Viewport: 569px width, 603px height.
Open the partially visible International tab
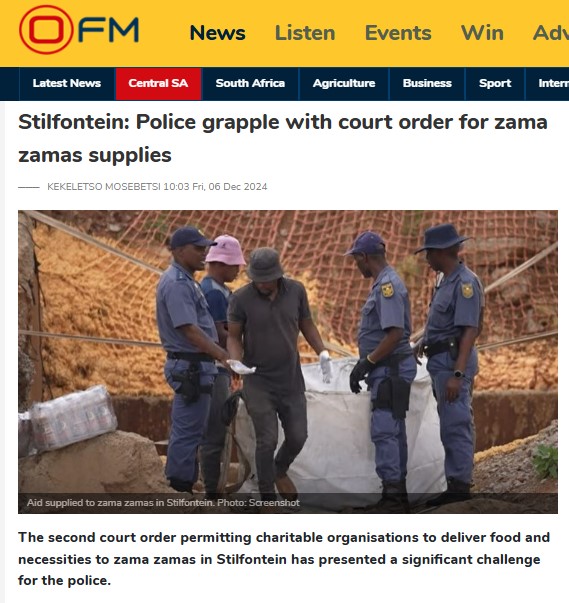pos(547,83)
